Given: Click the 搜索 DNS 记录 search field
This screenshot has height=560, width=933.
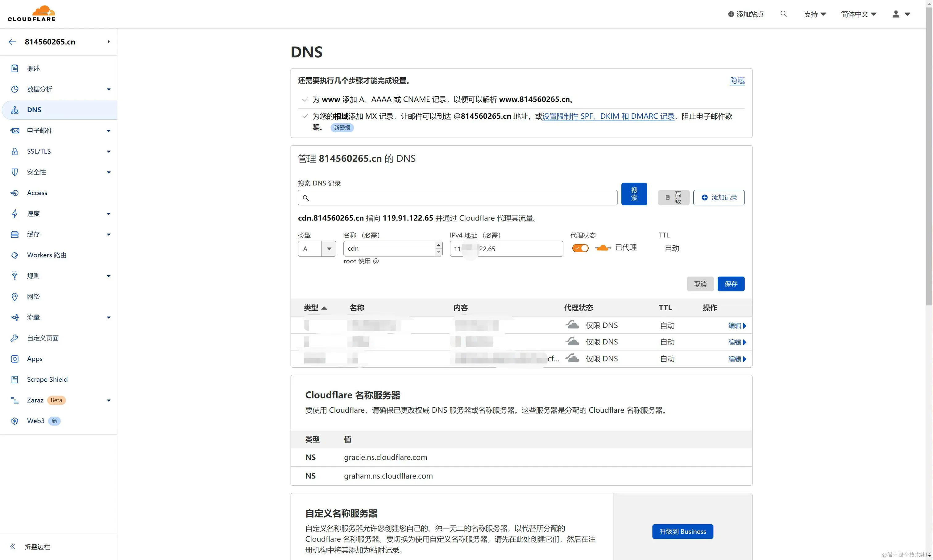Looking at the screenshot, I should (457, 198).
